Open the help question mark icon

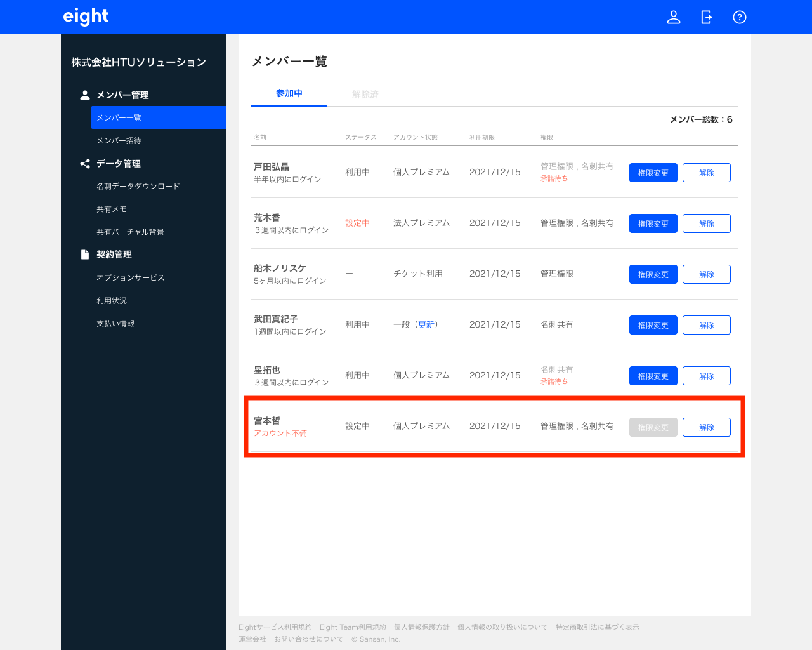740,17
